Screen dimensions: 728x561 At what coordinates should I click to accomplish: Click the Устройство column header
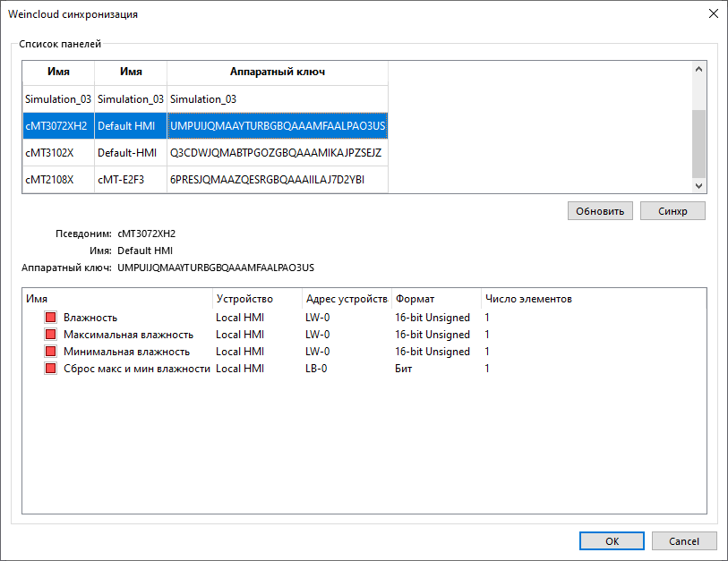244,299
